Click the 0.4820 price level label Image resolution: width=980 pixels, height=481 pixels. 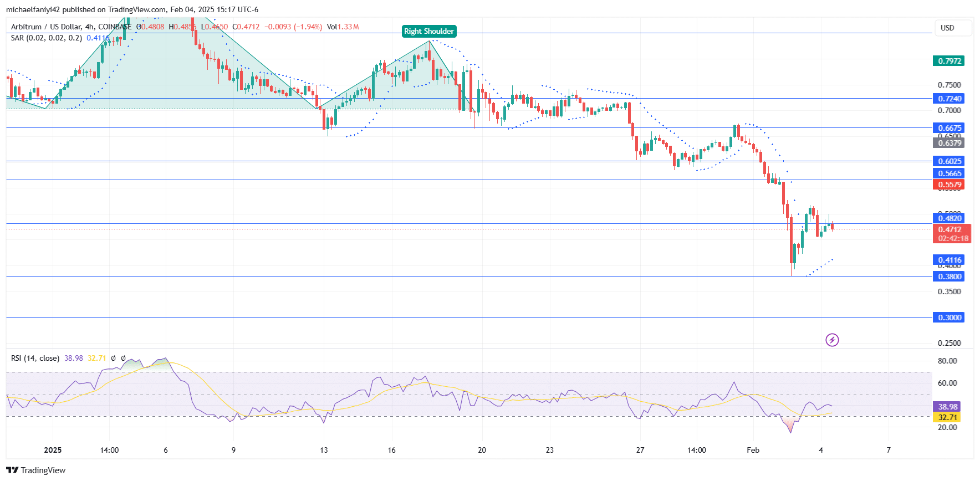click(949, 218)
